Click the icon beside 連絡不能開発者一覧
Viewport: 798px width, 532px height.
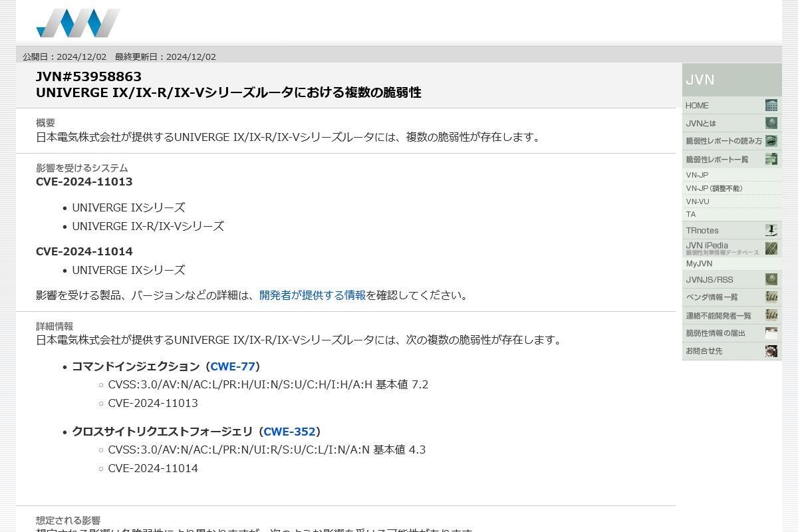(x=771, y=315)
